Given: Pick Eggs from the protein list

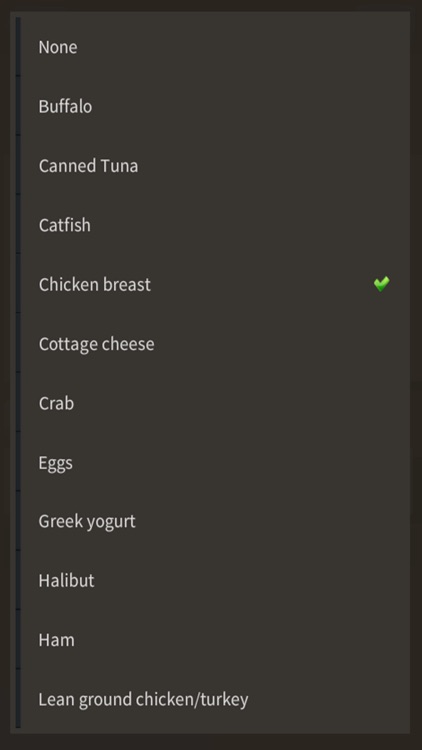Looking at the screenshot, I should point(211,462).
